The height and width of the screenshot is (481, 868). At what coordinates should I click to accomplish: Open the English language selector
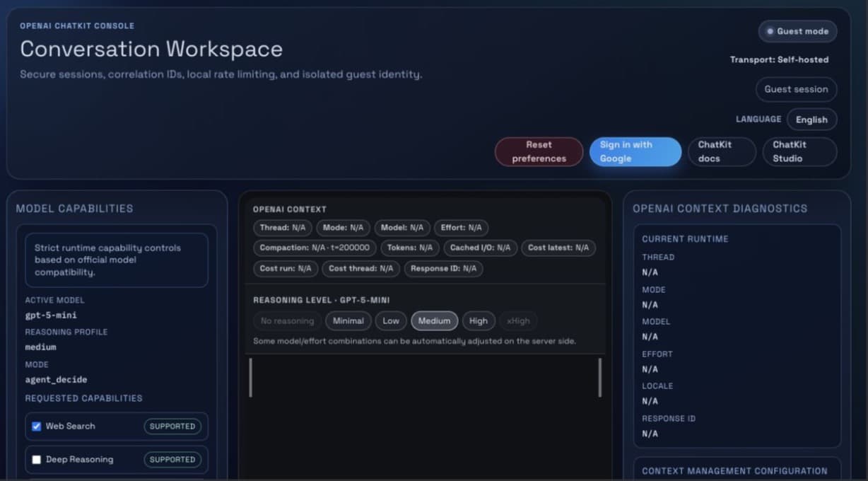[811, 120]
